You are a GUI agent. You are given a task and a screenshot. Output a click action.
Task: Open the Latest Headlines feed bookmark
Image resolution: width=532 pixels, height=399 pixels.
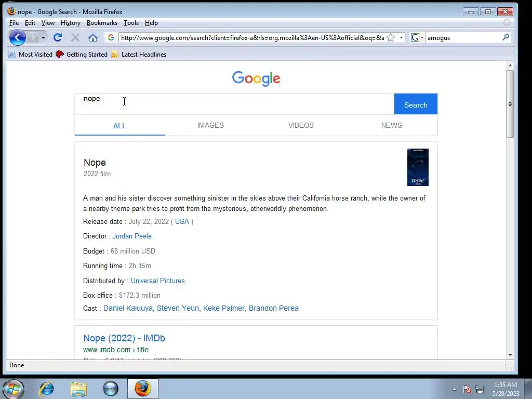(139, 54)
